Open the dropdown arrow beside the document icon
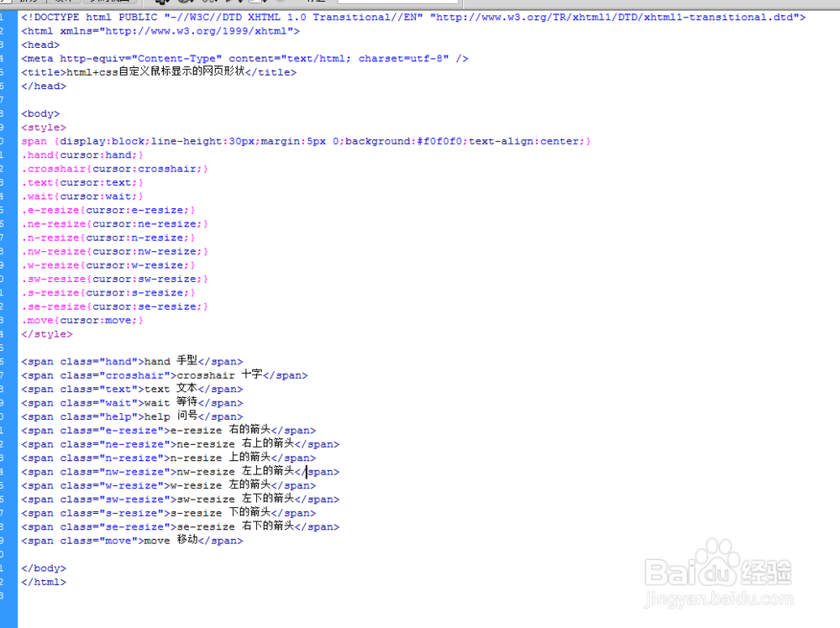Viewport: 840px width, 628px height. pos(167,3)
